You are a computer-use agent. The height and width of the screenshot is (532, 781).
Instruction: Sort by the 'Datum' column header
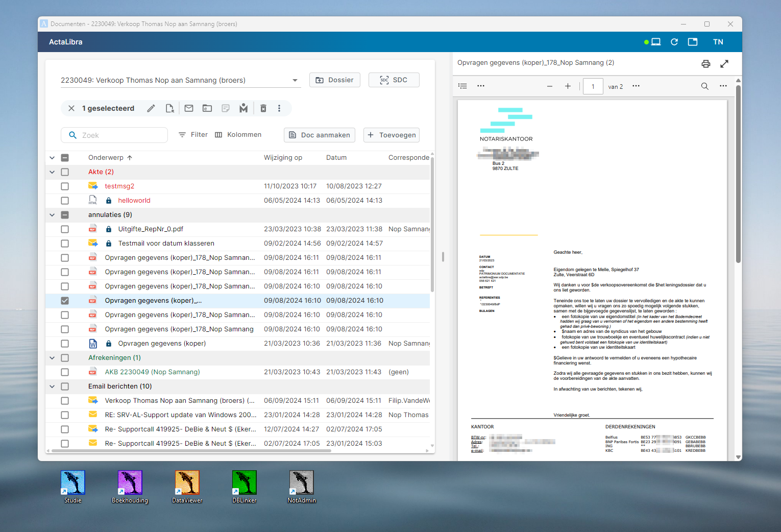(x=336, y=158)
